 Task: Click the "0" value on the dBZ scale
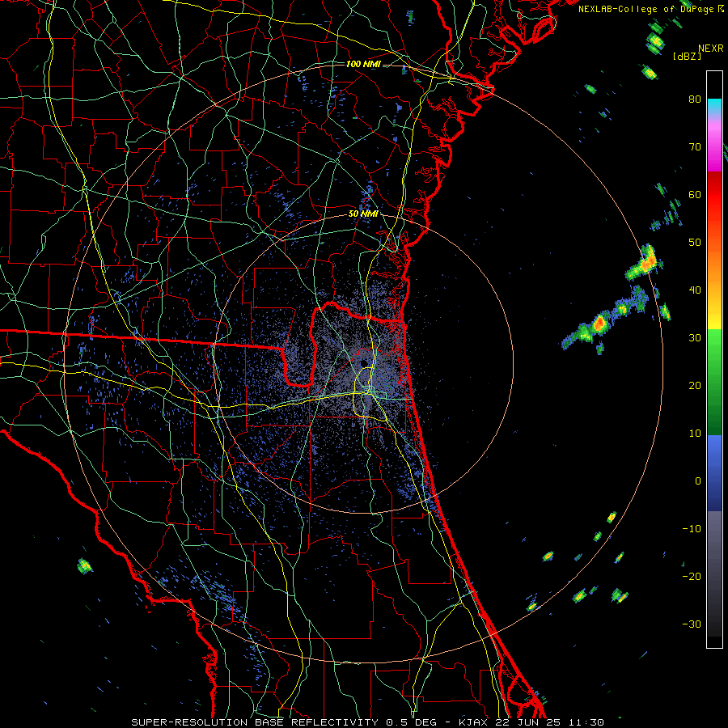click(698, 481)
